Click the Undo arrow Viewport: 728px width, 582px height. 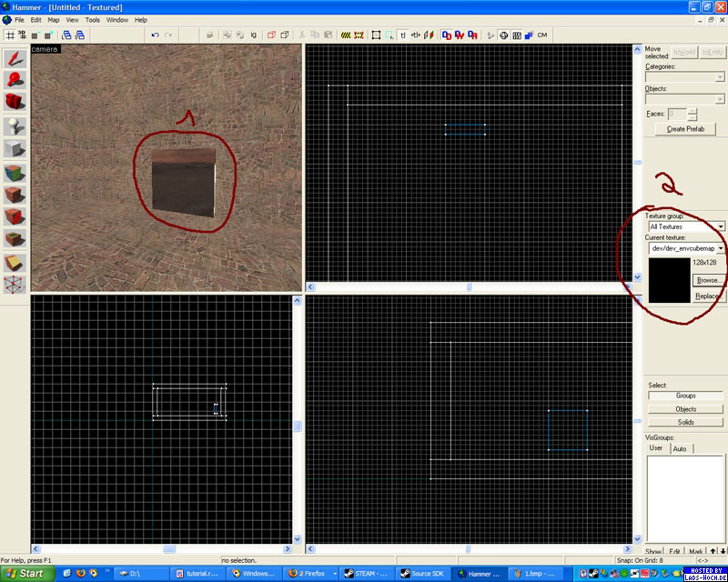pyautogui.click(x=155, y=35)
